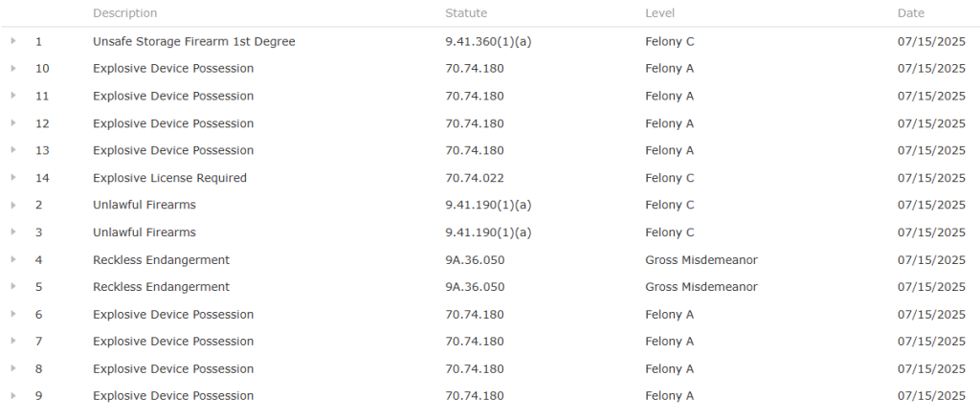Sort by the Description column header

pos(125,13)
